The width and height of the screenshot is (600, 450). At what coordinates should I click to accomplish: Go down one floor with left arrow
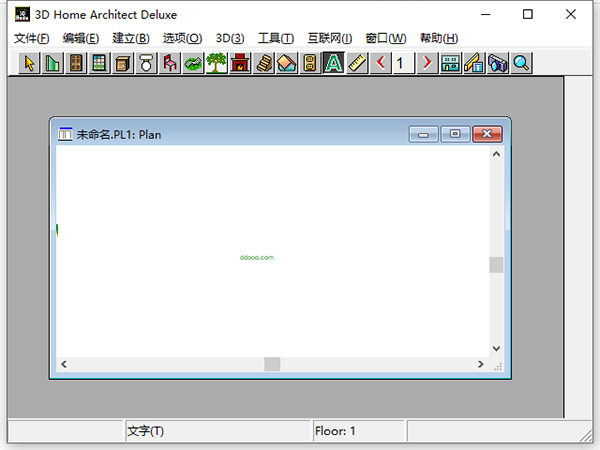pos(380,63)
